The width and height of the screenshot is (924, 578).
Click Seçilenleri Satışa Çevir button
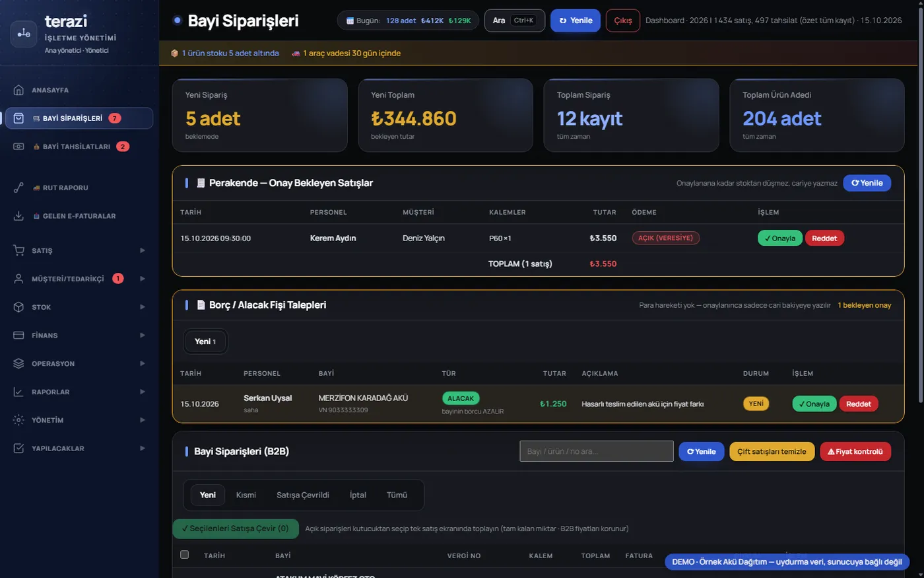click(236, 528)
